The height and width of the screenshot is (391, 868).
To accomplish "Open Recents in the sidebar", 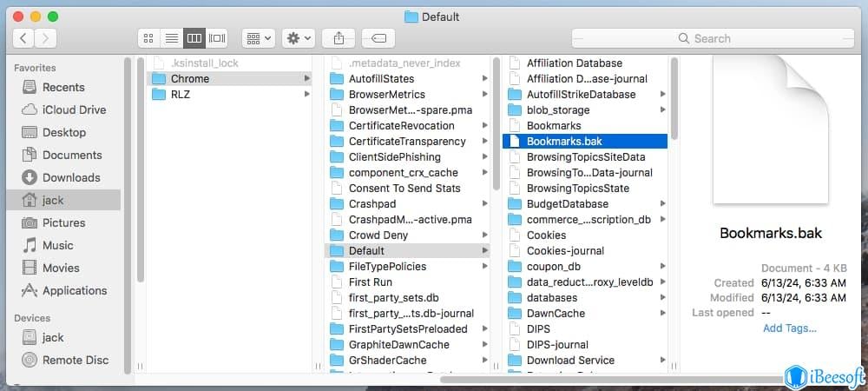I will (x=63, y=87).
